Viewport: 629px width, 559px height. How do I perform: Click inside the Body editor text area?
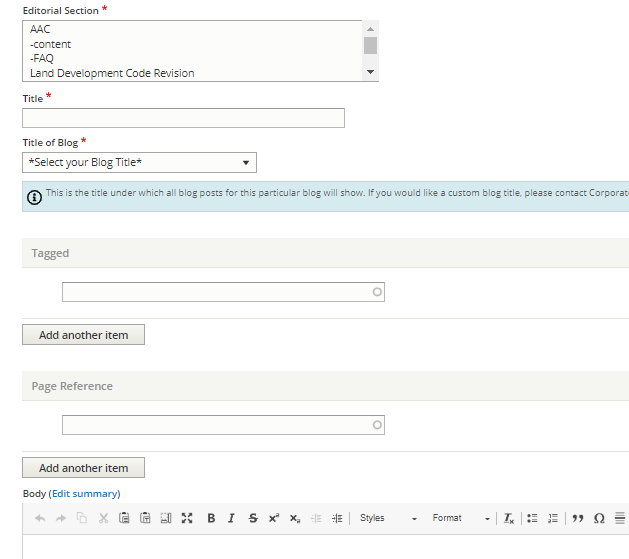tap(325, 547)
